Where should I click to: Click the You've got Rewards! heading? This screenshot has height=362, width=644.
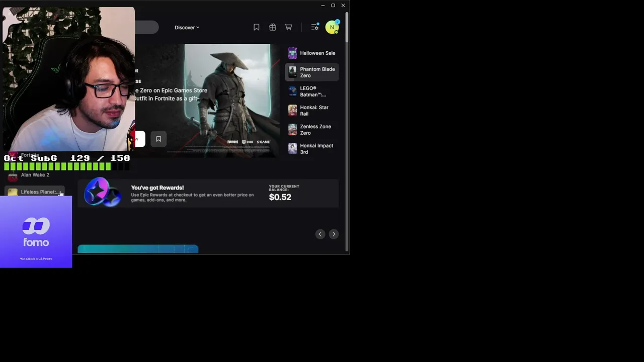[x=157, y=188]
